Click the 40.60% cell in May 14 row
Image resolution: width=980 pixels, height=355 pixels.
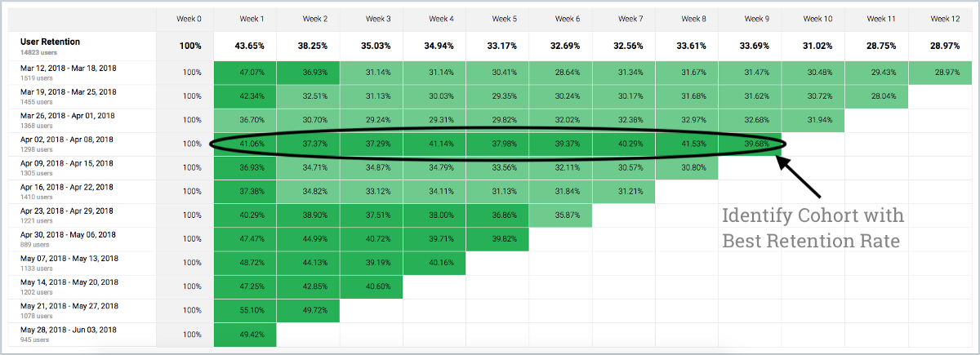372,286
